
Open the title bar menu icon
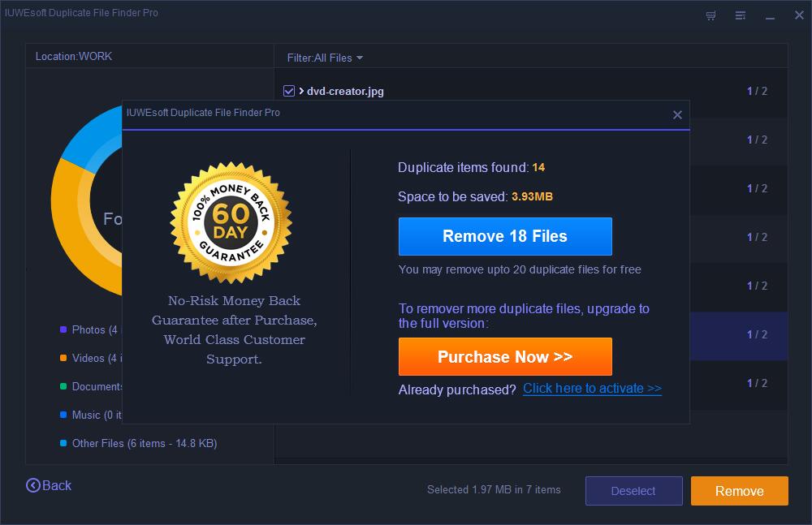pos(741,15)
